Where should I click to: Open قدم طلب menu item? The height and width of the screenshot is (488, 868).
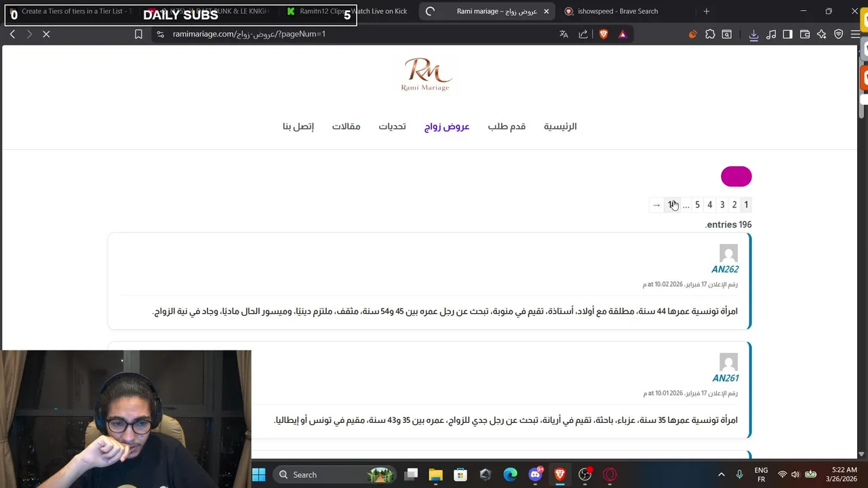(507, 127)
